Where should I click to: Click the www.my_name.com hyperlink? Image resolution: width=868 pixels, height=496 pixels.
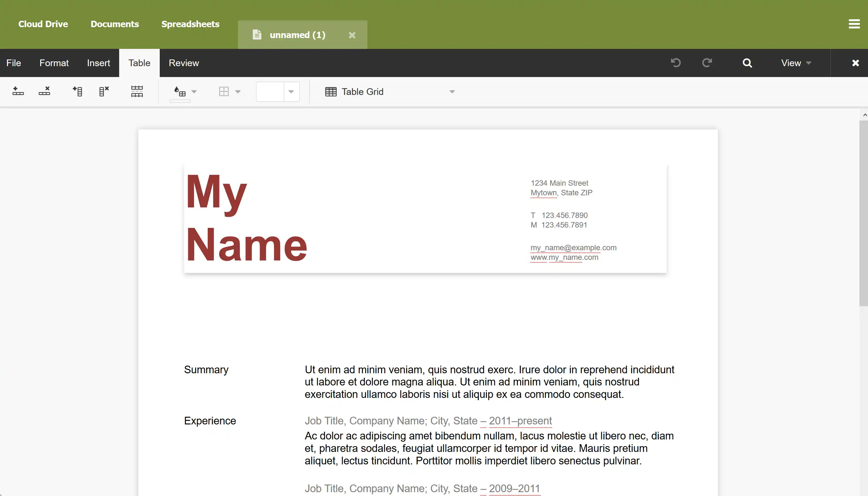(x=564, y=257)
